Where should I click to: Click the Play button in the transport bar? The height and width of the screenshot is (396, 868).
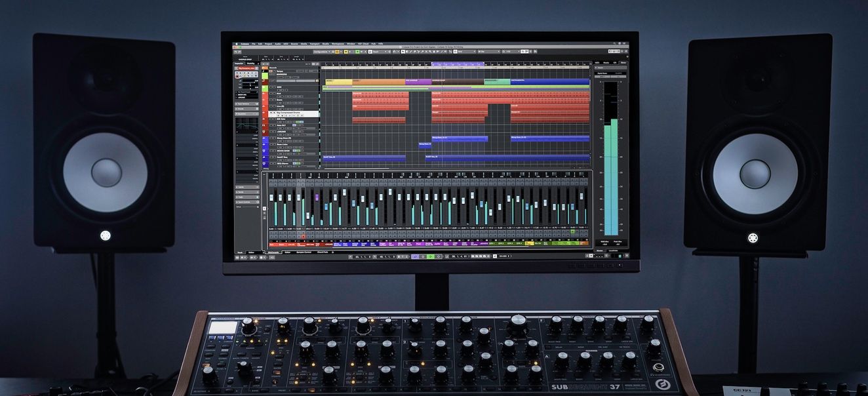click(x=431, y=256)
